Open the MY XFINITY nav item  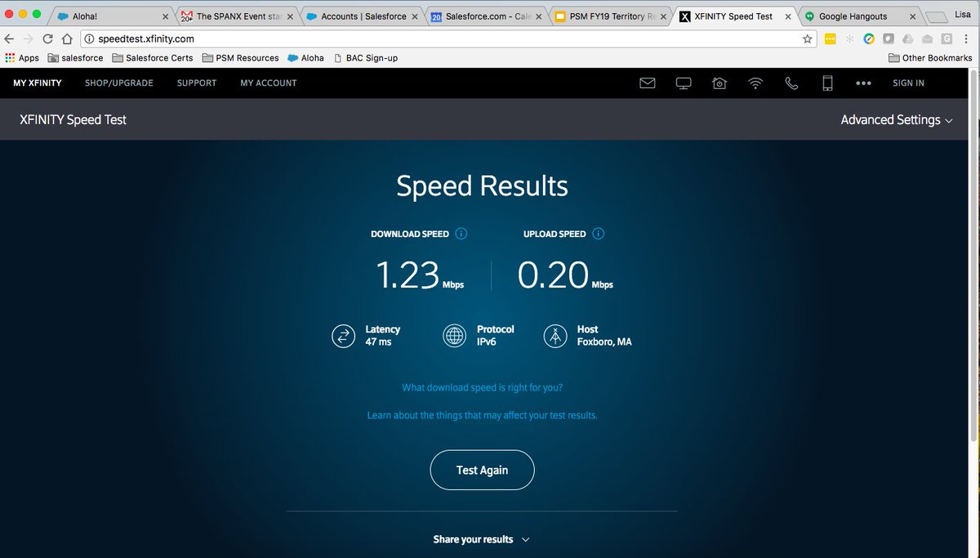(x=37, y=83)
